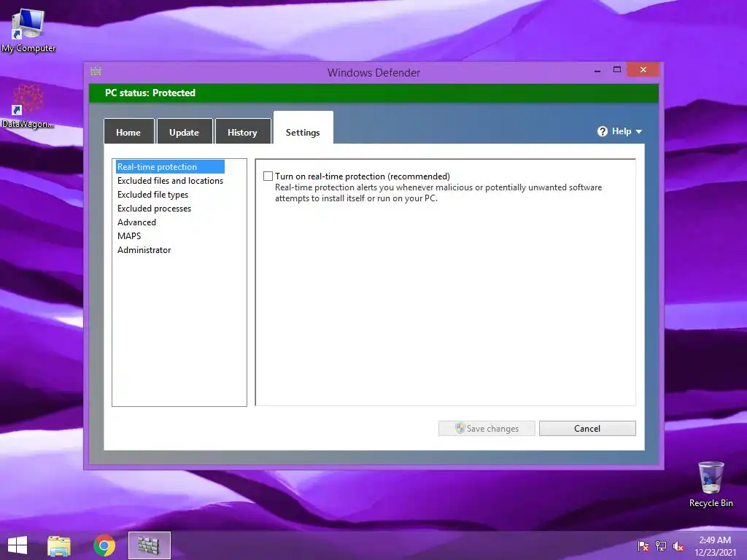The image size is (747, 560).
Task: Open the DataWagon desktop shortcut
Action: click(28, 106)
